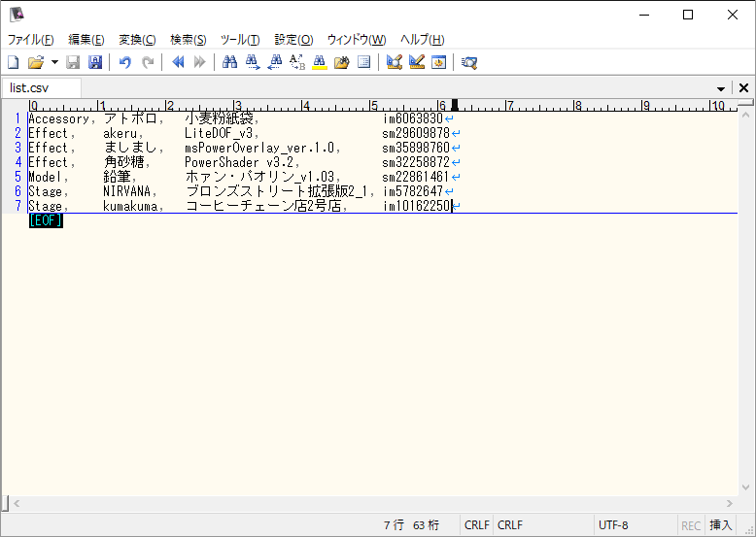
Task: Open the 編集(E) menu
Action: (86, 40)
